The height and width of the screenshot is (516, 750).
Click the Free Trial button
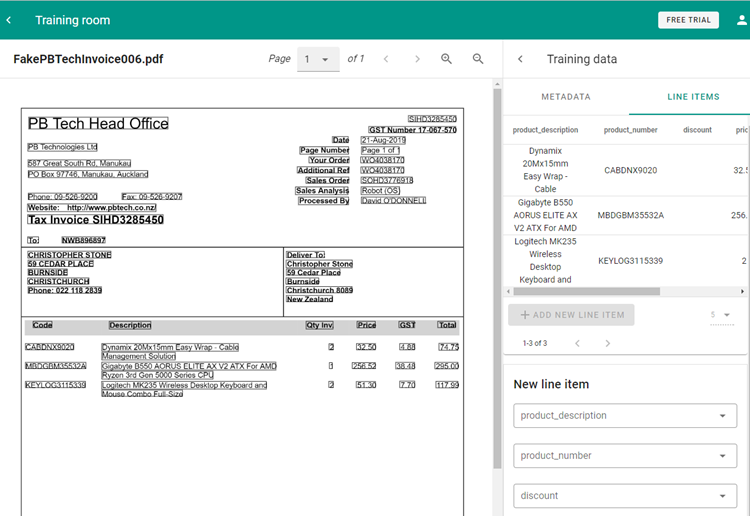click(688, 20)
